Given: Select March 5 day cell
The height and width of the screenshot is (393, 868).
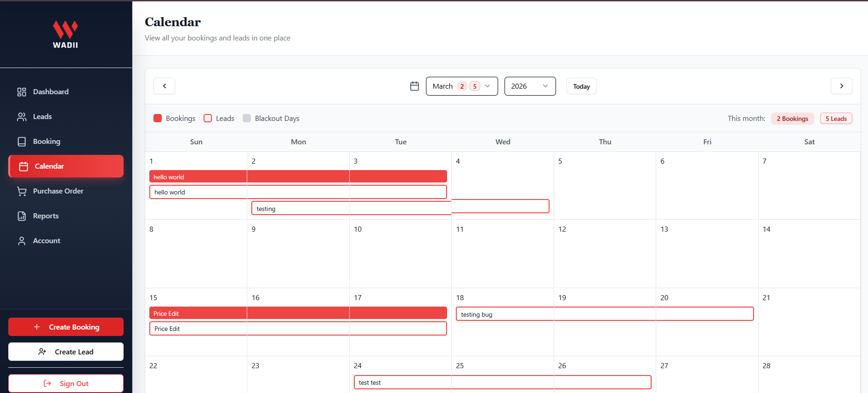Looking at the screenshot, I should [x=605, y=185].
